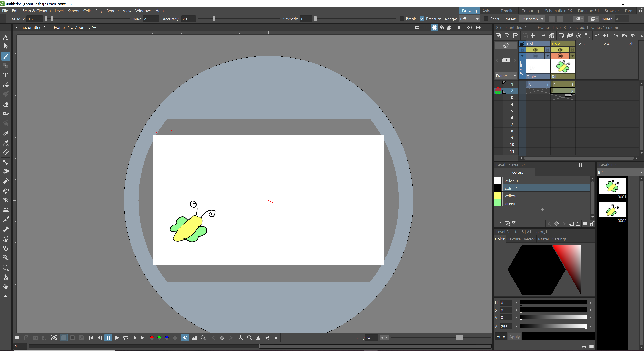
Task: Uncheck the Pressure option
Action: coord(422,19)
